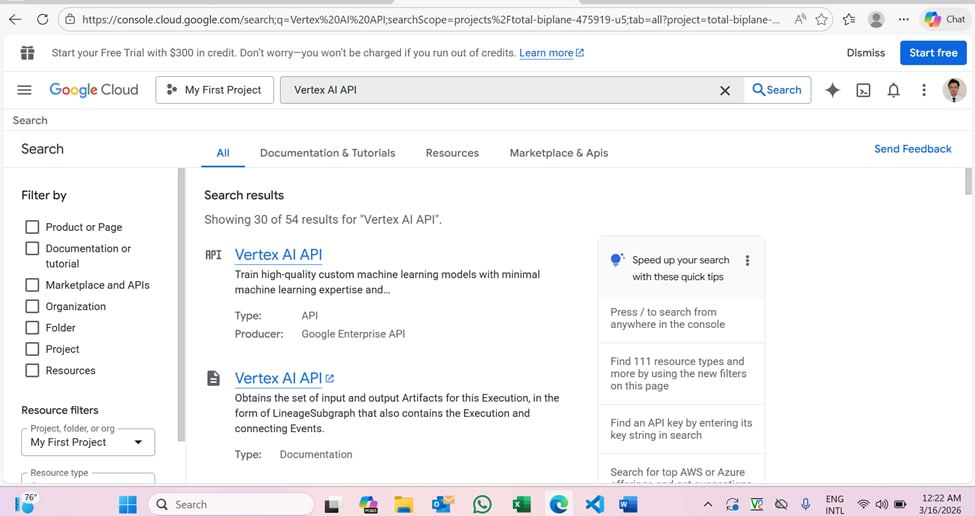Switch to the Resources tab
Screen dimensions: 975x516
452,153
